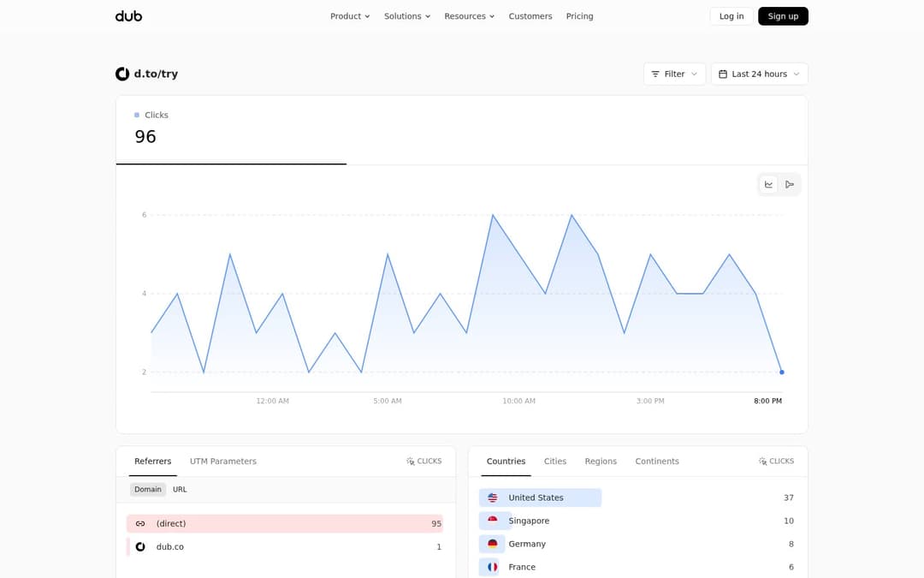Expand the Solutions menu

pyautogui.click(x=407, y=16)
